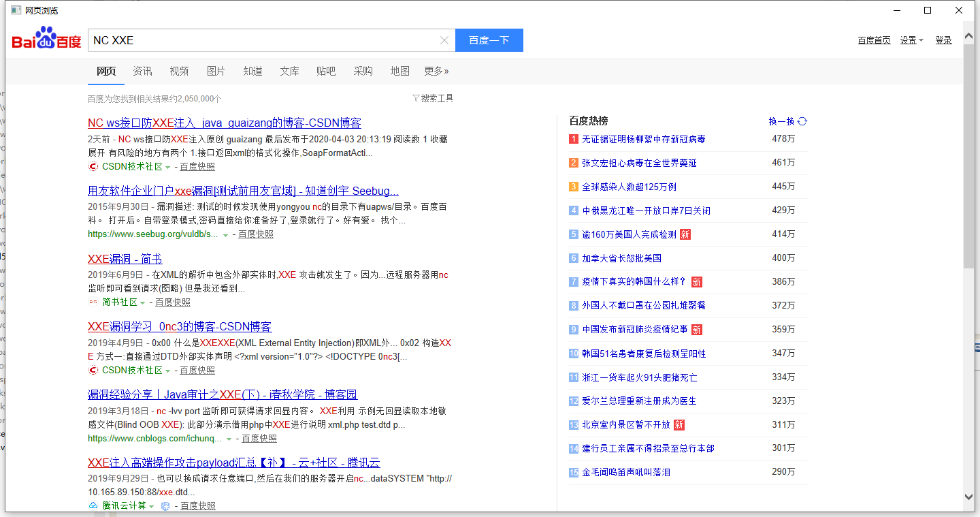
Task: Clear the search box with the X icon
Action: point(444,40)
